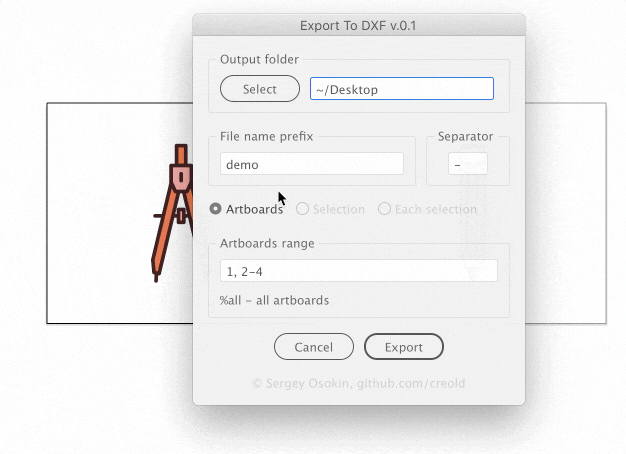Click the white artboard space left of the compass
Screen dimensions: 626x454
click(x=99, y=213)
